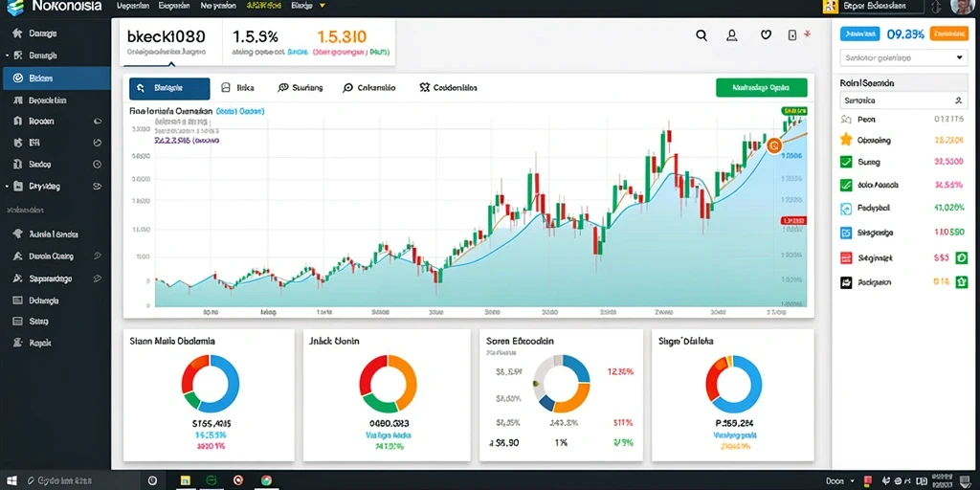Toggle the first green checkbox in right panel

pyautogui.click(x=846, y=162)
